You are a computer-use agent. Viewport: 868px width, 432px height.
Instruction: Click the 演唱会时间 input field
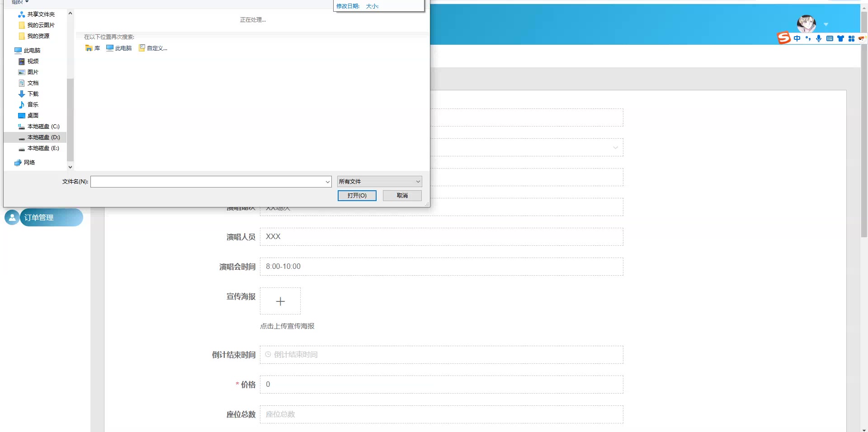442,267
